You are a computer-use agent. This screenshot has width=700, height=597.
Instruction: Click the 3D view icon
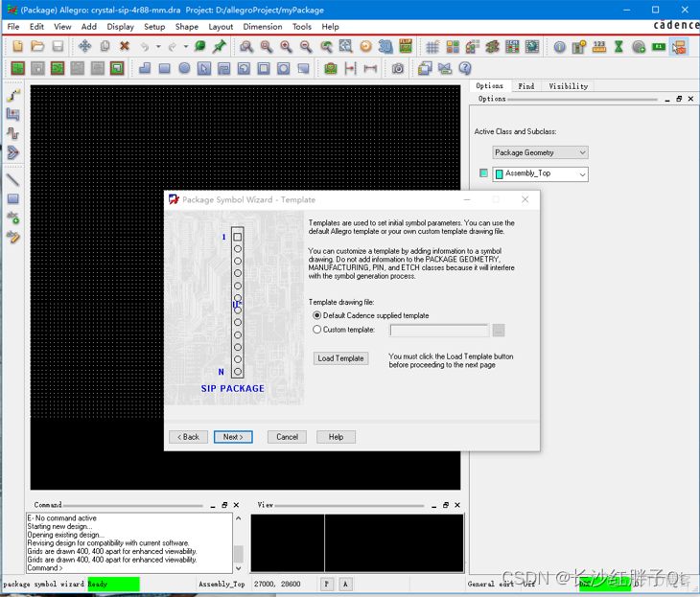pos(385,46)
